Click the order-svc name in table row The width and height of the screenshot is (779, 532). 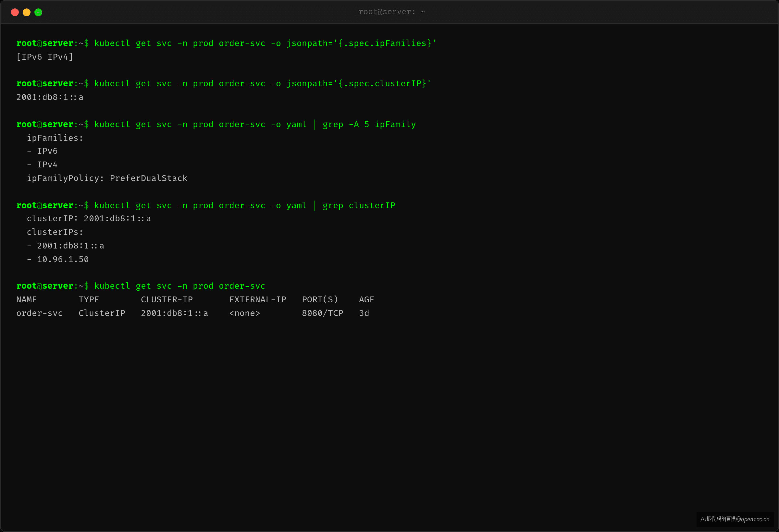click(x=39, y=313)
